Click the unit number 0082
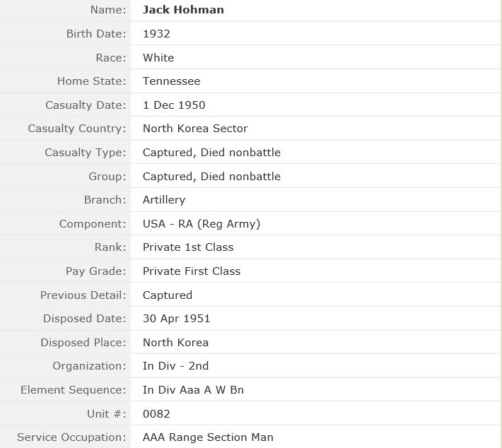Image resolution: width=502 pixels, height=448 pixels. tap(156, 413)
